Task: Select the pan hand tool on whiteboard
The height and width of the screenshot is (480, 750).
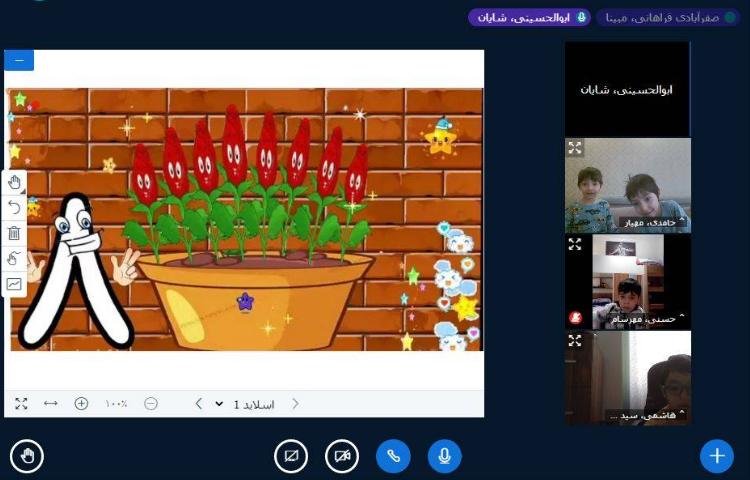Action: tap(14, 182)
